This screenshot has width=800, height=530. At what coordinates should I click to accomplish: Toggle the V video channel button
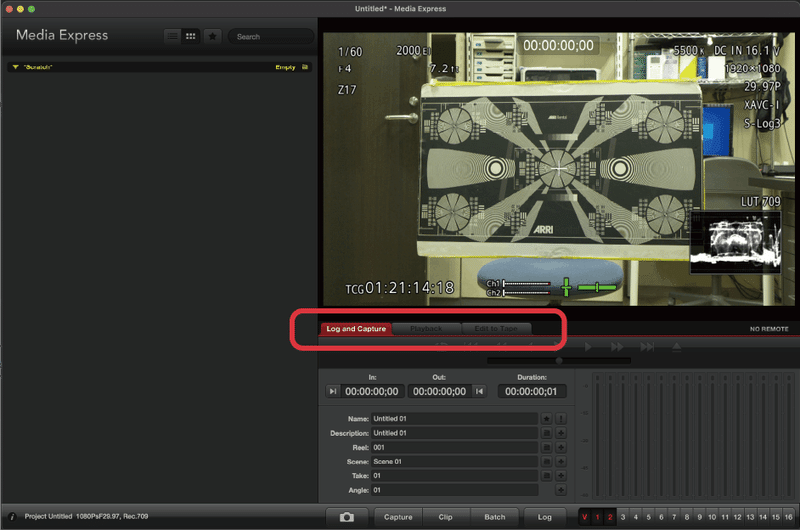[x=585, y=517]
